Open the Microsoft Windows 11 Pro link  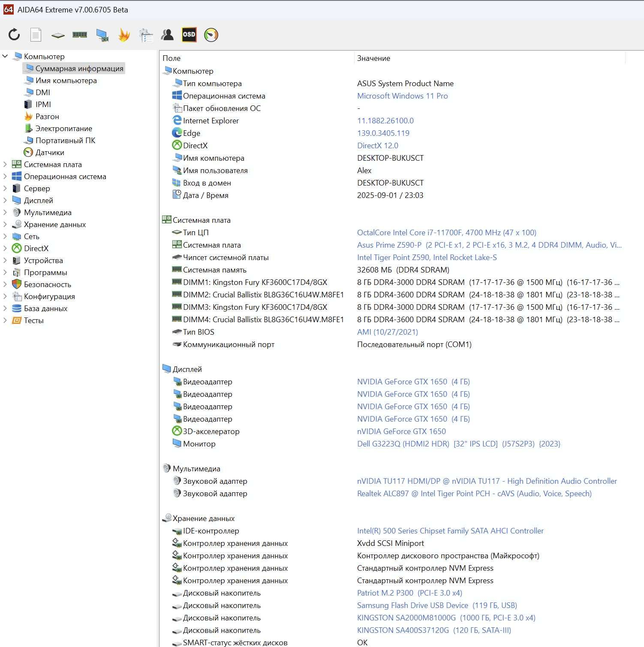[x=403, y=96]
